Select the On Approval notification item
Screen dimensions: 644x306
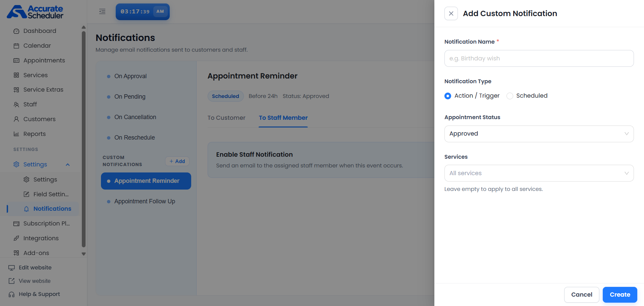click(146, 76)
